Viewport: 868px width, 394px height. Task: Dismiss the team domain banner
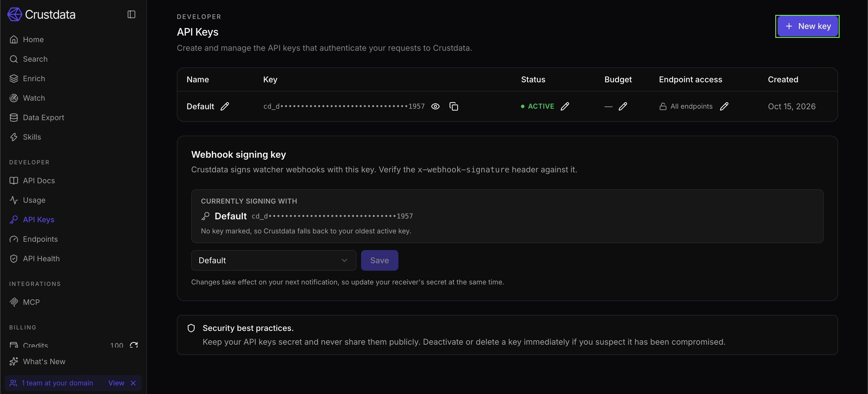(x=133, y=383)
